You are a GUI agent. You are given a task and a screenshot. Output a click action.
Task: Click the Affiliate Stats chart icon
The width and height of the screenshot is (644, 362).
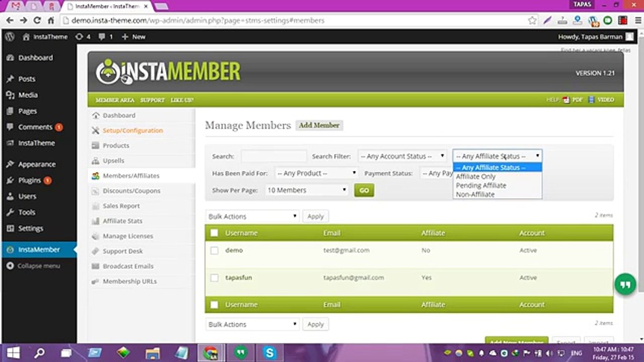95,221
